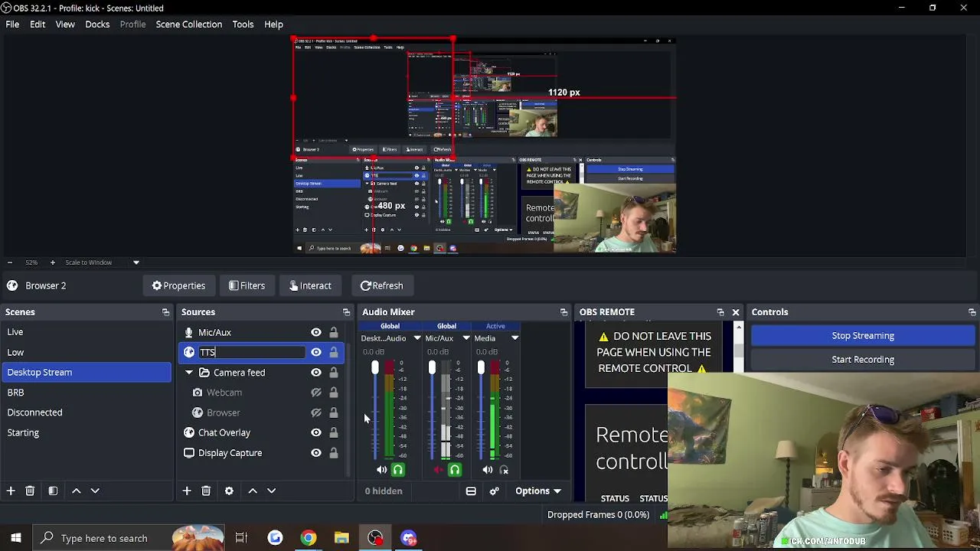
Task: Open the Windows Start menu
Action: point(15,538)
